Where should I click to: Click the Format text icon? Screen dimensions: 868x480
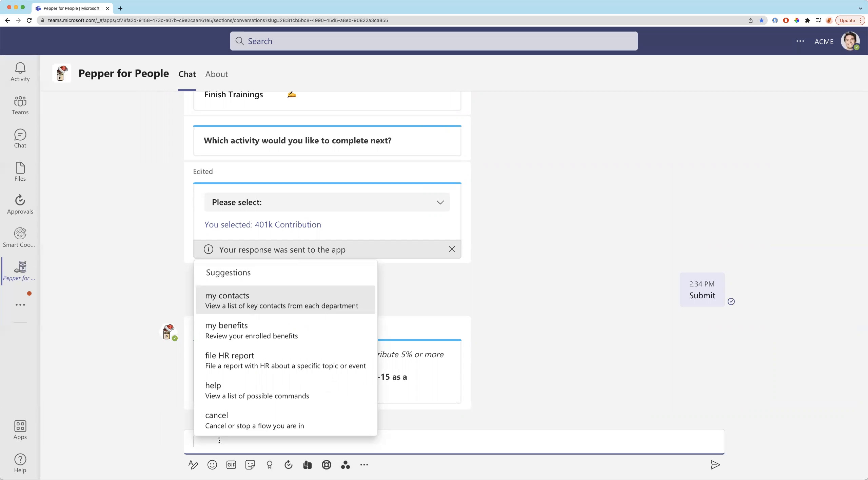193,465
